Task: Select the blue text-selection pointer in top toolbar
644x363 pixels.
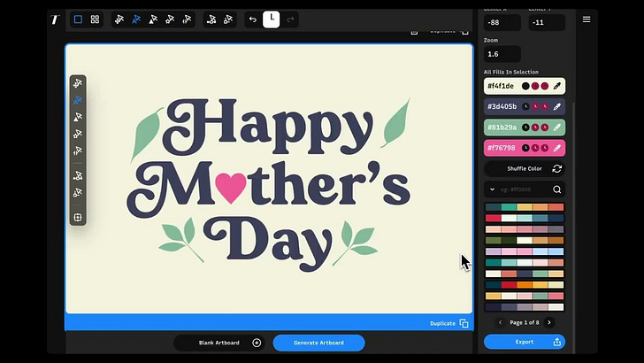Action: click(136, 19)
